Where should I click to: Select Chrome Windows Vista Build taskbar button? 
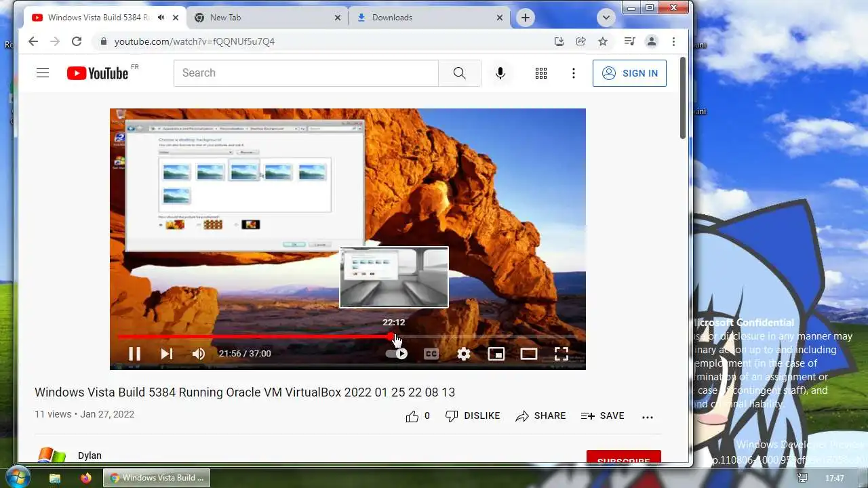coord(157,478)
